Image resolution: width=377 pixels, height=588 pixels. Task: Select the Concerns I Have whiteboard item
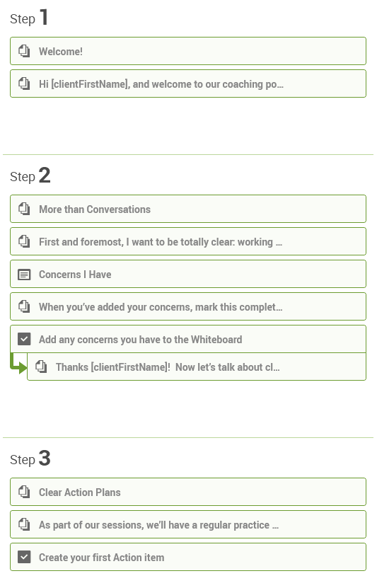tap(188, 274)
